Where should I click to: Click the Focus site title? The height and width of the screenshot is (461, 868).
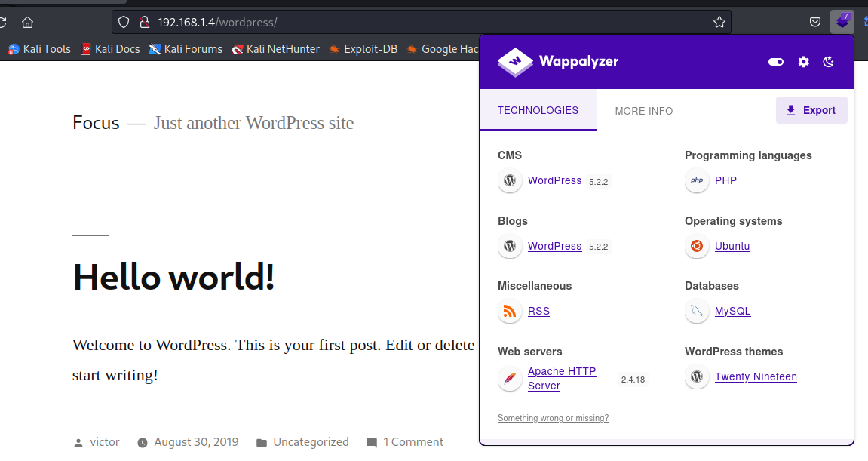(x=96, y=122)
